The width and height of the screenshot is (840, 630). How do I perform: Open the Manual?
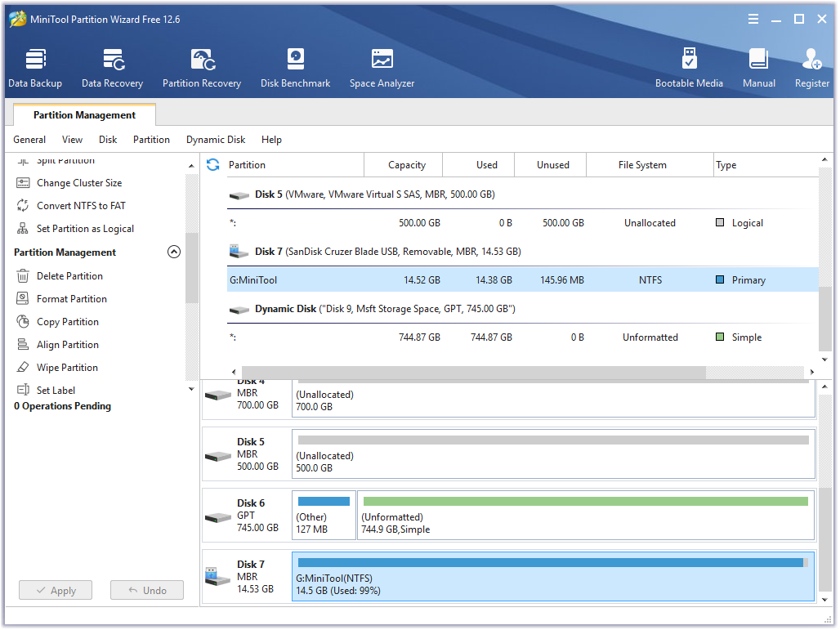(x=758, y=65)
